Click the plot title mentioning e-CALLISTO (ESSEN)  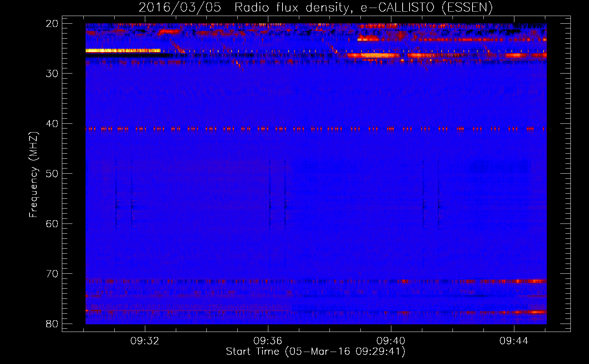316,8
